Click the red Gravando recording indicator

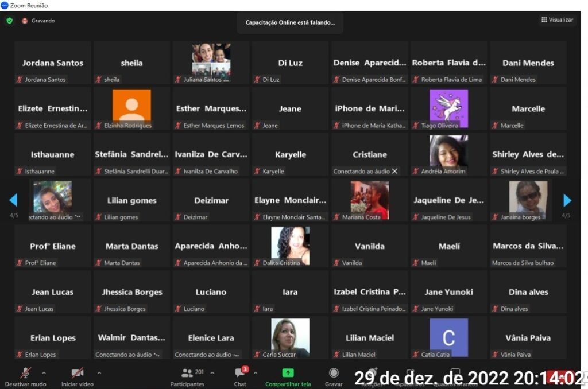coord(25,21)
